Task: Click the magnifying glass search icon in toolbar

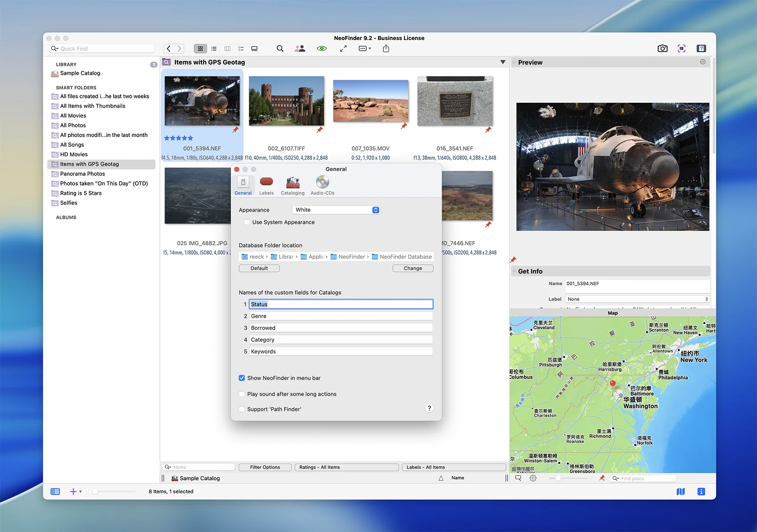Action: (x=280, y=49)
